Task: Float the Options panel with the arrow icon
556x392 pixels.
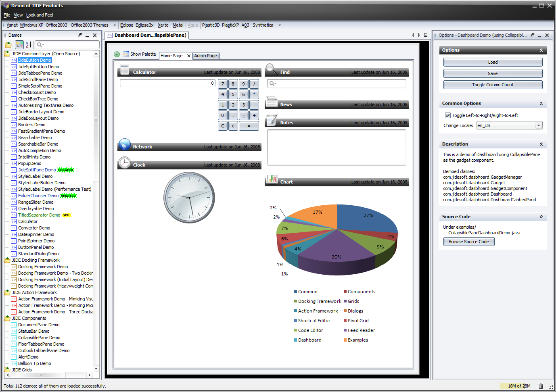Action: [x=532, y=35]
